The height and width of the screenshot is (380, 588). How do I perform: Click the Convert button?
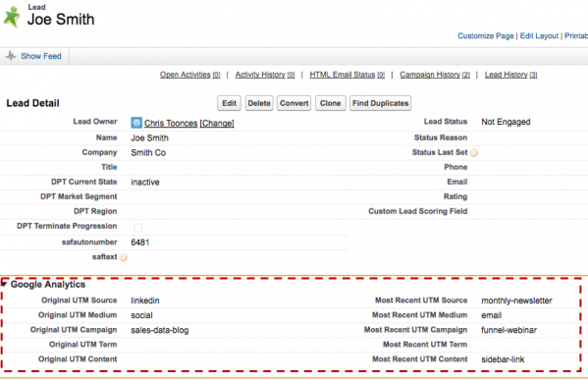tap(294, 103)
